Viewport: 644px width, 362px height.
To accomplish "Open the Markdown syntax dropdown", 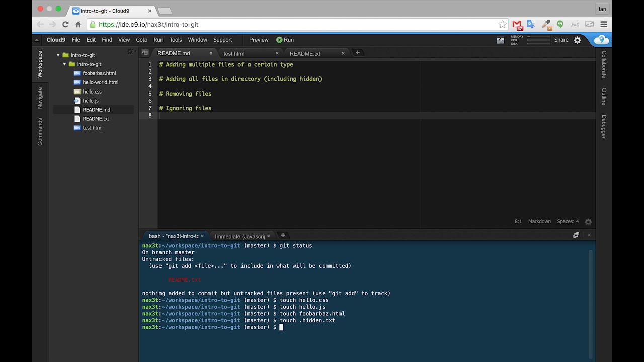I will [x=539, y=221].
